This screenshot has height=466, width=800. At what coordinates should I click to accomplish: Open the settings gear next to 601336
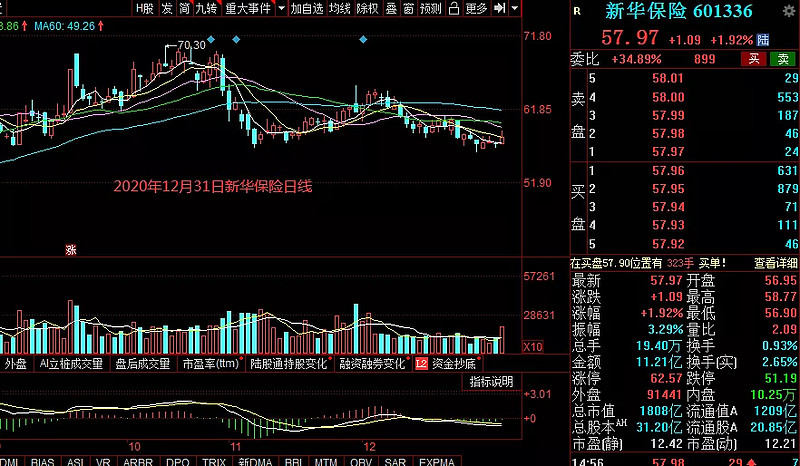click(x=789, y=11)
